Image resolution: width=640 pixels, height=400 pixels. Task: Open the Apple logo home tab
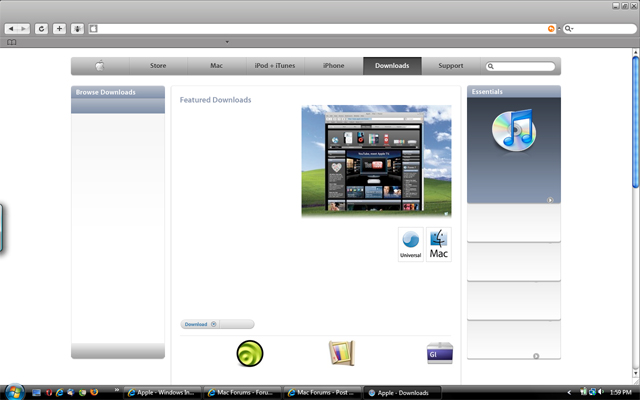click(100, 66)
